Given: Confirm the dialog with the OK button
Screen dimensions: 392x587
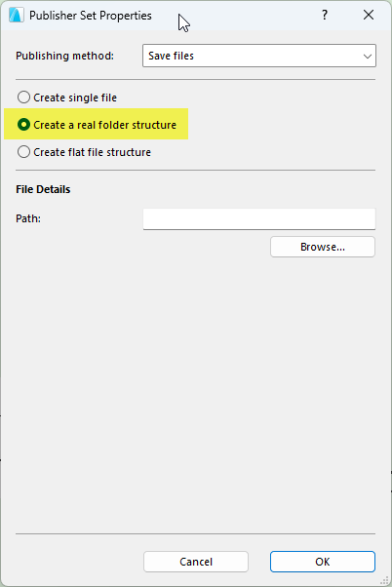Looking at the screenshot, I should (323, 562).
